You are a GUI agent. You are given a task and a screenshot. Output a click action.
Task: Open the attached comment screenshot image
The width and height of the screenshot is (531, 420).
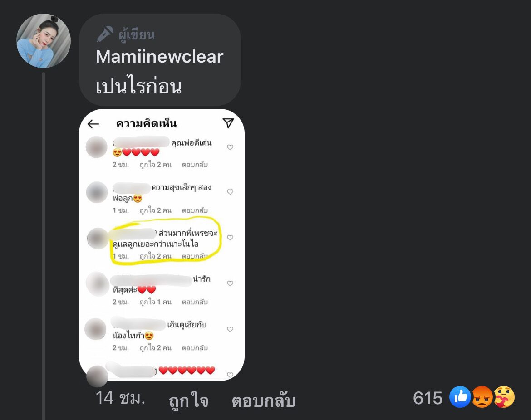162,244
